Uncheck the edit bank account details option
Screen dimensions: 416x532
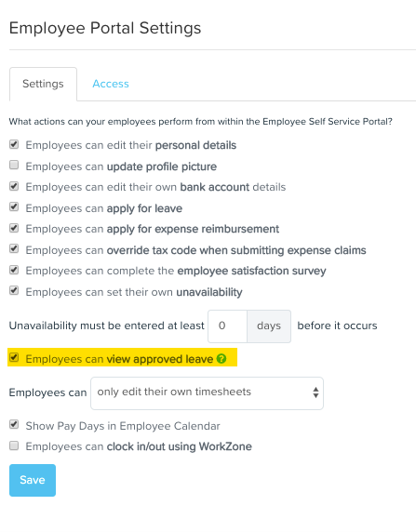pyautogui.click(x=14, y=186)
